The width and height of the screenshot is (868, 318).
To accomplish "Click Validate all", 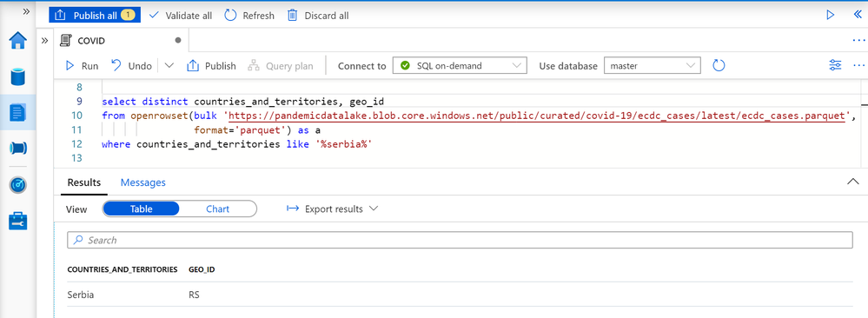I will [x=181, y=16].
